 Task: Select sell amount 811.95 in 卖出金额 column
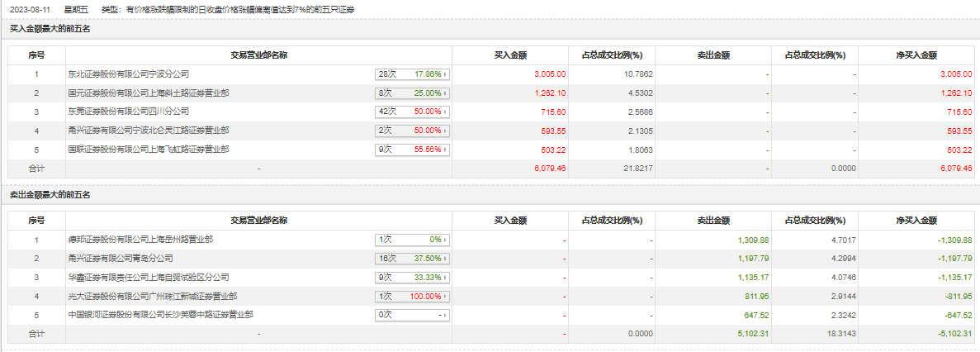[x=757, y=297]
